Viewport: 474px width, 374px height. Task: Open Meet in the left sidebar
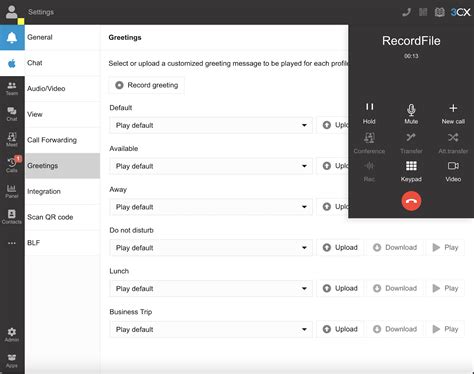click(12, 140)
